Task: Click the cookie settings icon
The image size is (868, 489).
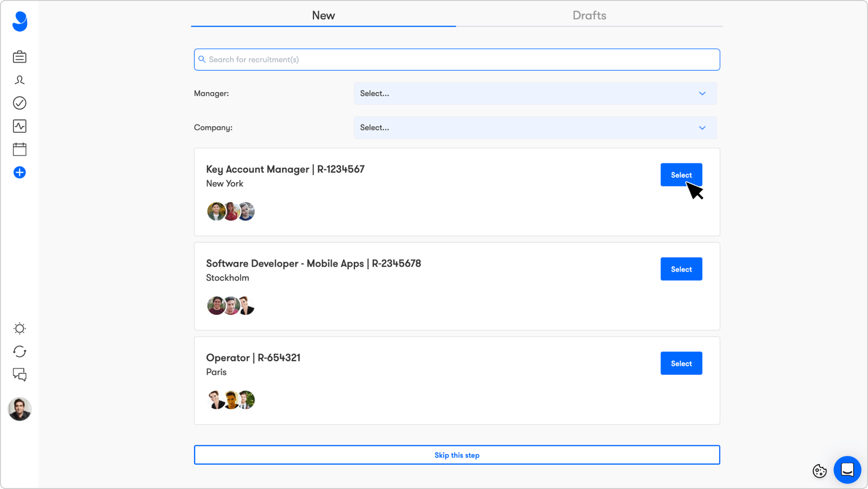Action: pos(819,471)
